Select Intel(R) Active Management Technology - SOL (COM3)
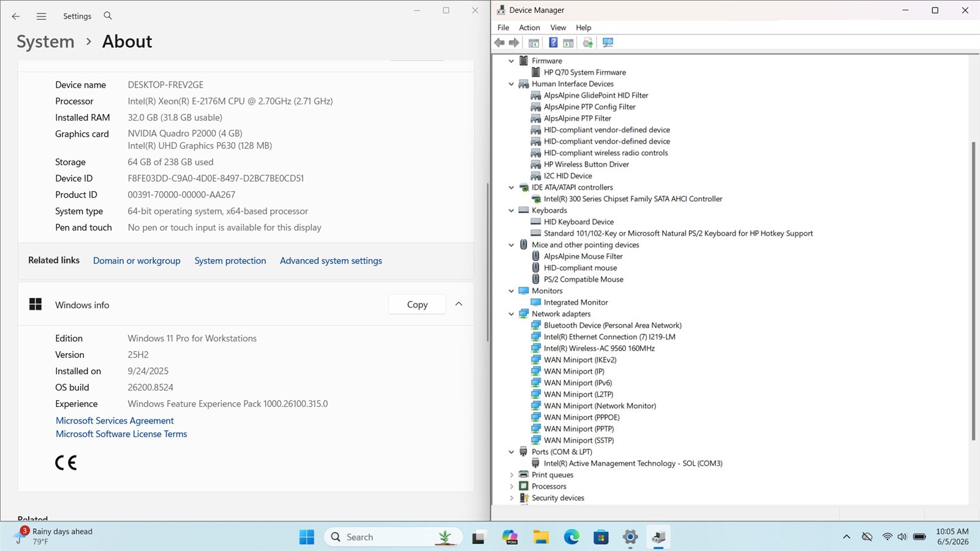The height and width of the screenshot is (551, 980). 633,463
